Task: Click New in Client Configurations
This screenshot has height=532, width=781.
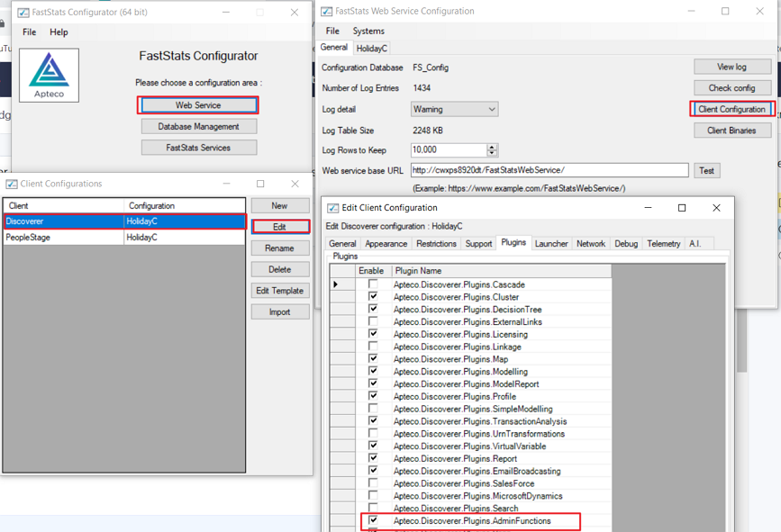Action: (x=280, y=205)
